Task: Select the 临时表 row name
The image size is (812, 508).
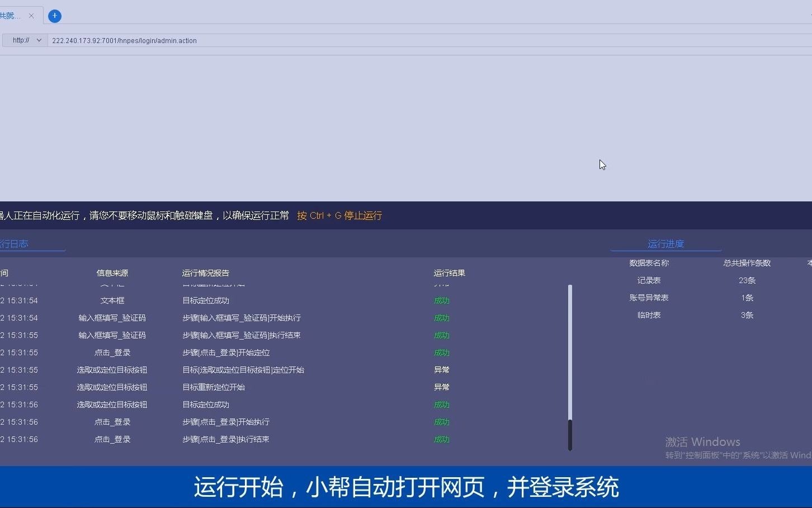Action: coord(649,315)
